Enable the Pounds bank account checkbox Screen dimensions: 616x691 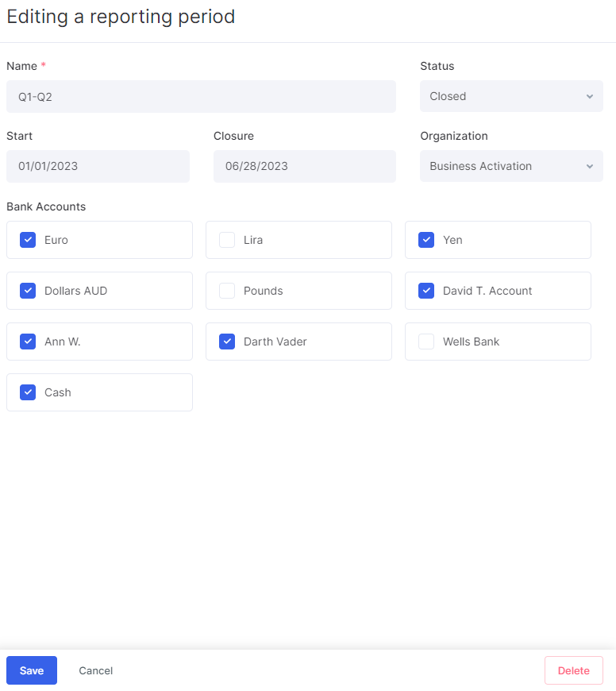pos(227,291)
